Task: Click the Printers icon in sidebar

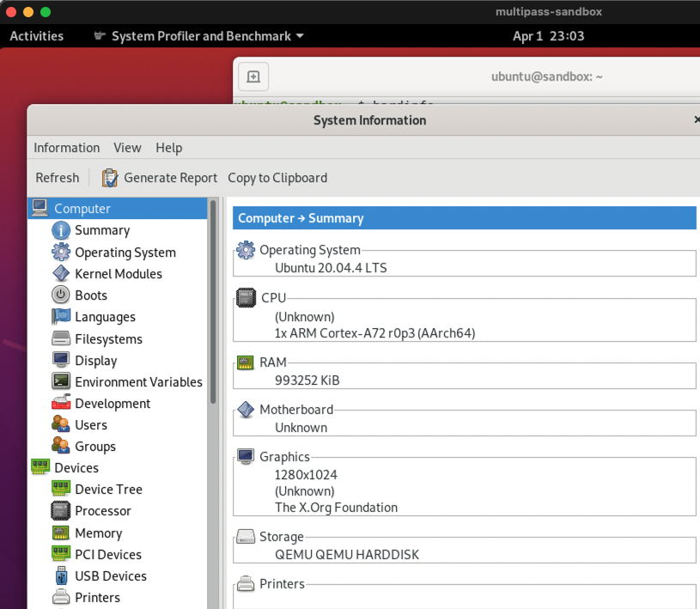Action: (x=61, y=596)
